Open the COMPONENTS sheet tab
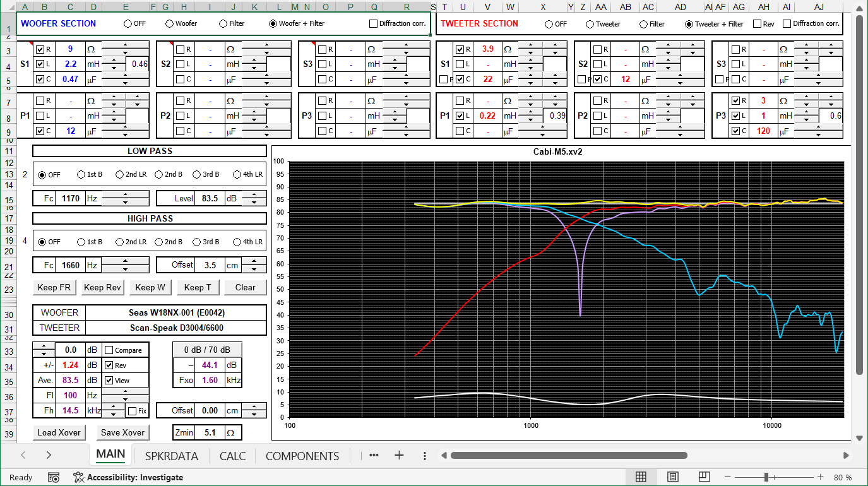868x486 pixels. (302, 456)
